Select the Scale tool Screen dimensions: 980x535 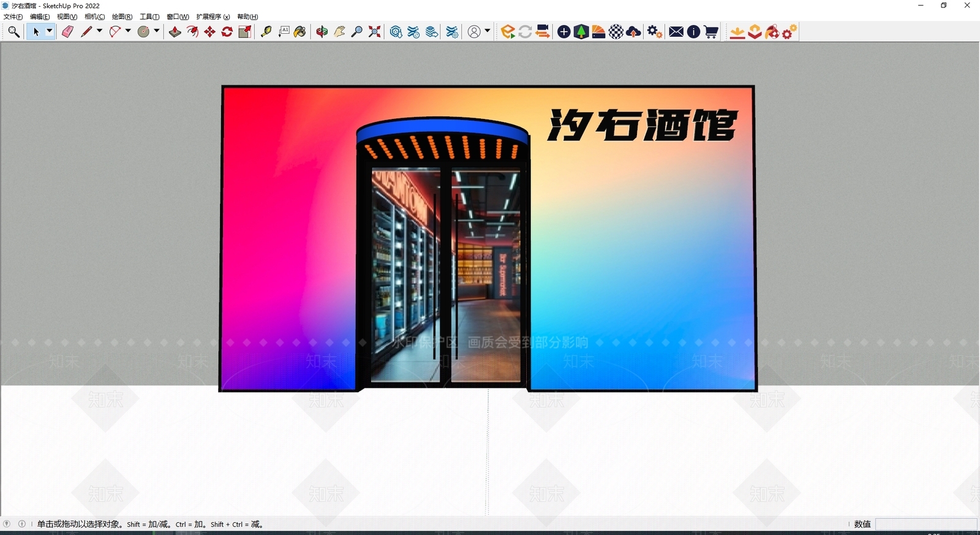click(x=244, y=32)
